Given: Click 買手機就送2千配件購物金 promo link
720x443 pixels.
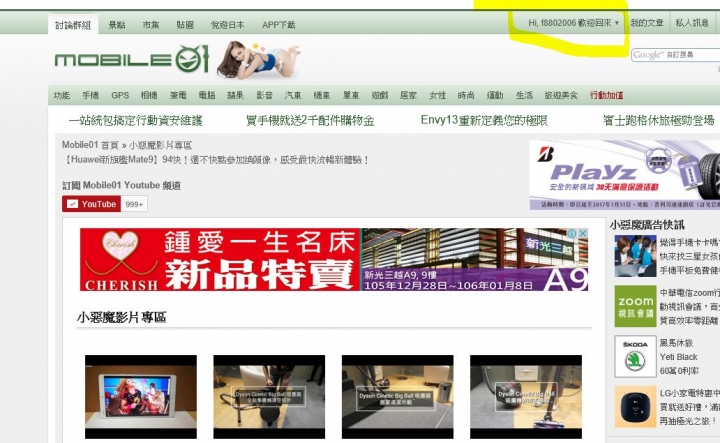Looking at the screenshot, I should coord(310,121).
